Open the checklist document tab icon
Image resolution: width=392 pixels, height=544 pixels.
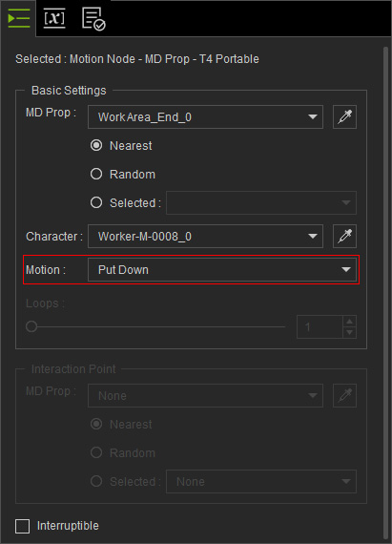[x=93, y=19]
